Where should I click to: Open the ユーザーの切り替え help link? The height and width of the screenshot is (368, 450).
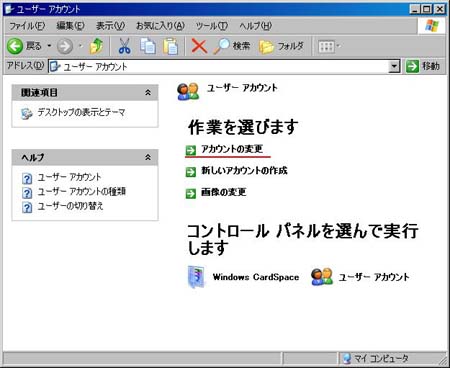[x=70, y=206]
